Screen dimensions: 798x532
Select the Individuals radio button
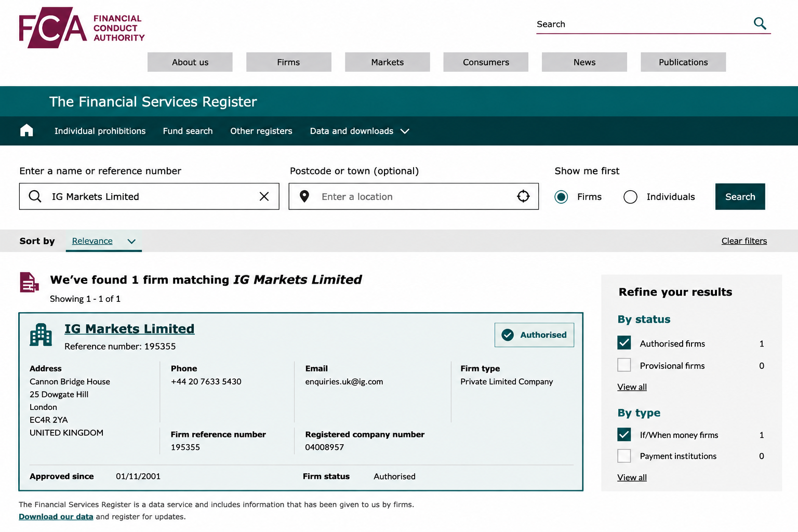tap(630, 197)
